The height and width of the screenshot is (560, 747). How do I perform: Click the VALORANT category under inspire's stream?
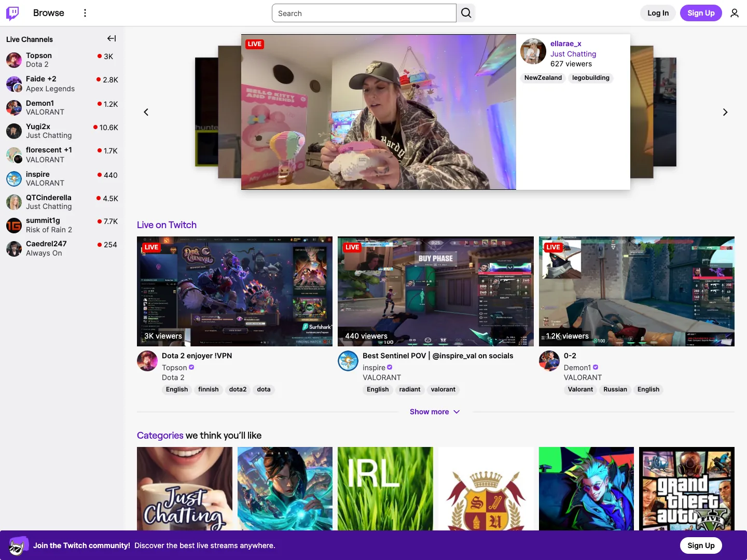(x=382, y=377)
